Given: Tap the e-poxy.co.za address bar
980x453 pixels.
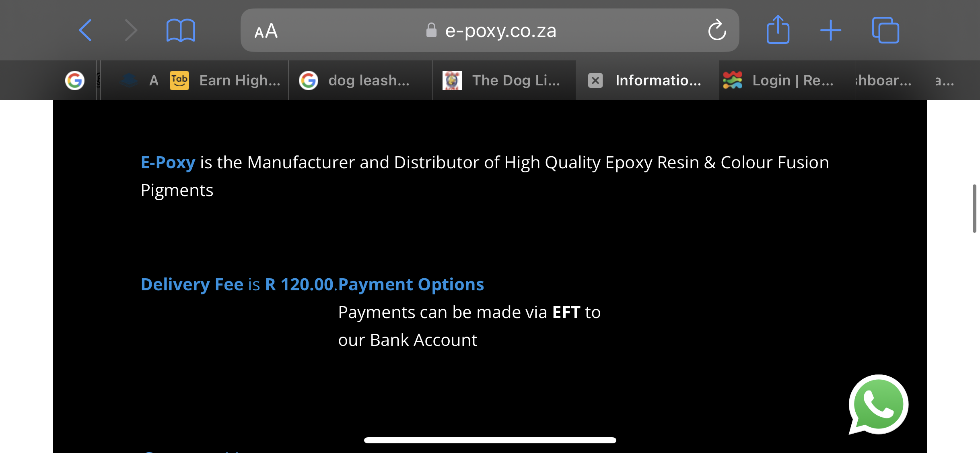Looking at the screenshot, I should click(490, 30).
